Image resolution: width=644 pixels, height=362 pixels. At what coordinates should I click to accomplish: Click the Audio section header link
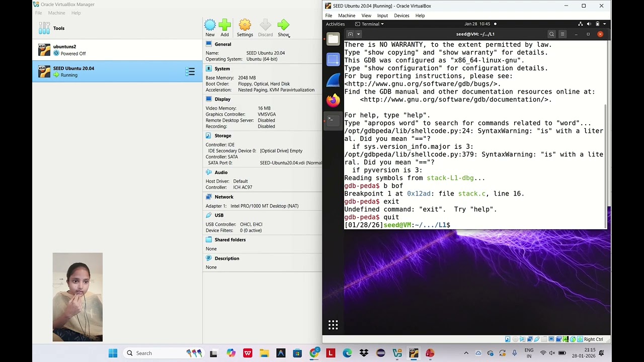coord(221,172)
